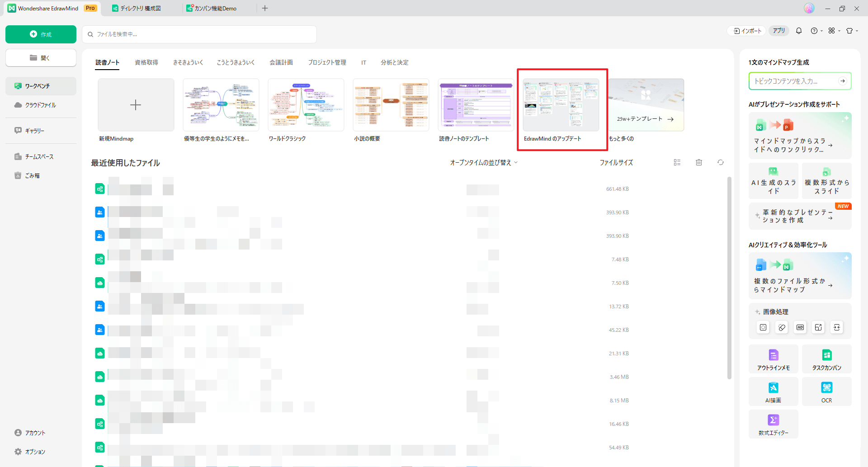Submit the topic with the arrow button

pos(843,81)
